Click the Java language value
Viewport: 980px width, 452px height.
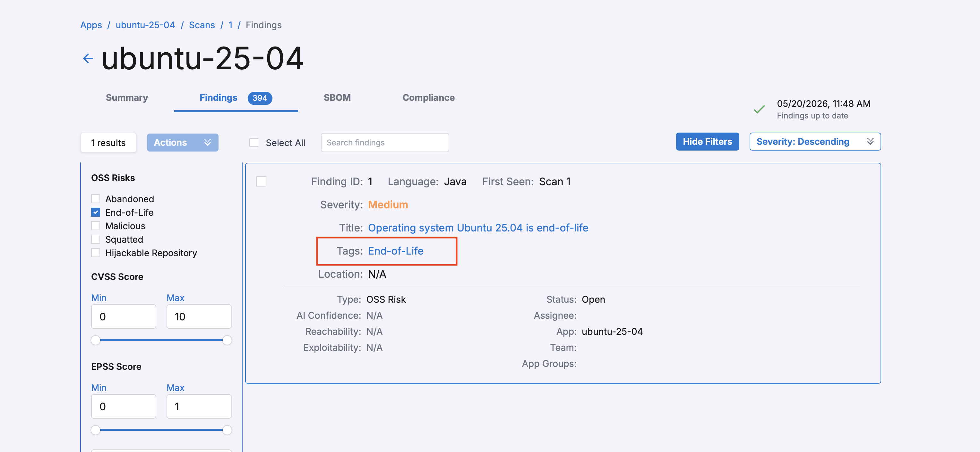coord(455,181)
